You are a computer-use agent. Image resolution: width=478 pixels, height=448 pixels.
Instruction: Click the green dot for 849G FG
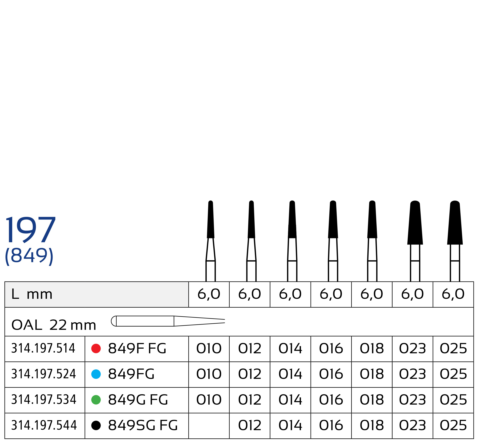[x=96, y=400]
